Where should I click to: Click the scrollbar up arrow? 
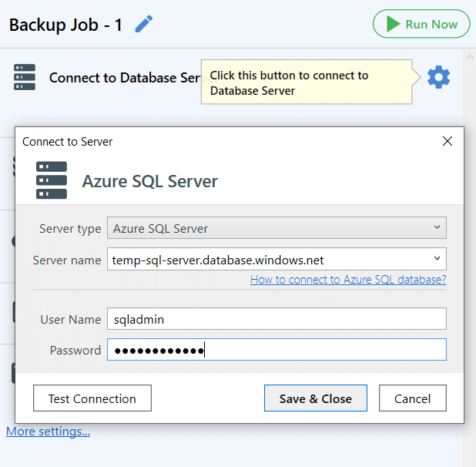pyautogui.click(x=468, y=58)
